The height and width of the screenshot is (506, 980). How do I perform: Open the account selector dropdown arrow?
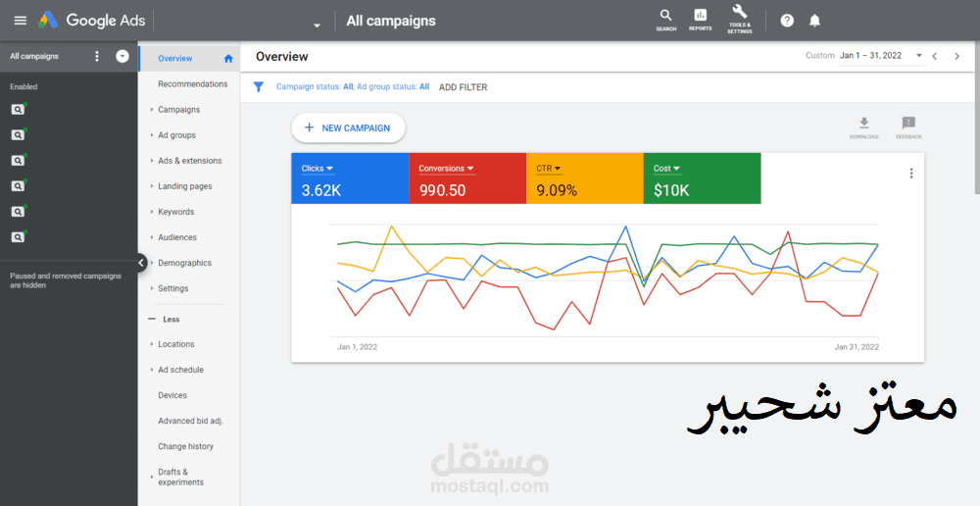[x=317, y=25]
